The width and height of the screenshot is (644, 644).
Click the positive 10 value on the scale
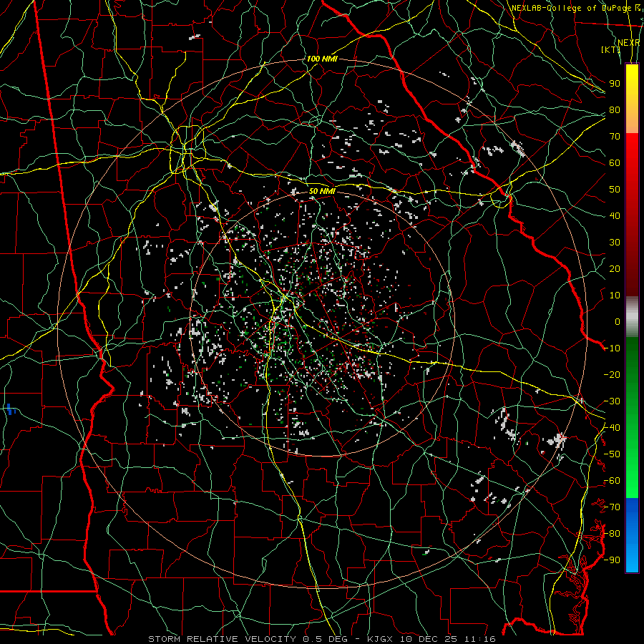click(x=615, y=295)
